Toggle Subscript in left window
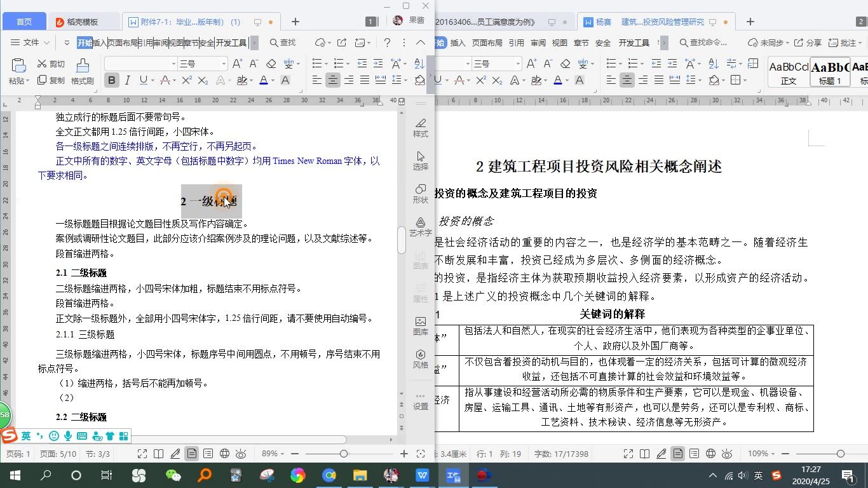The image size is (868, 488). [x=203, y=80]
